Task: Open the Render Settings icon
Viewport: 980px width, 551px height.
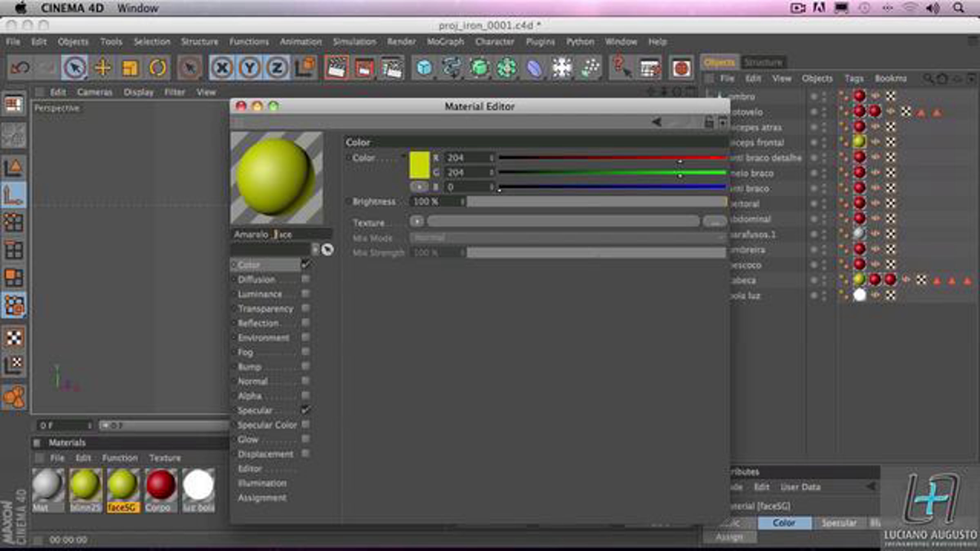Action: click(392, 67)
